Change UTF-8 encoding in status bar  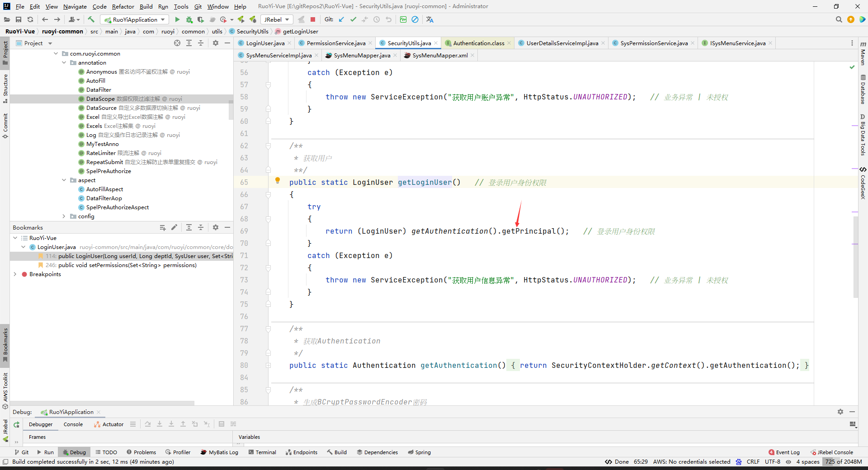tap(773, 461)
